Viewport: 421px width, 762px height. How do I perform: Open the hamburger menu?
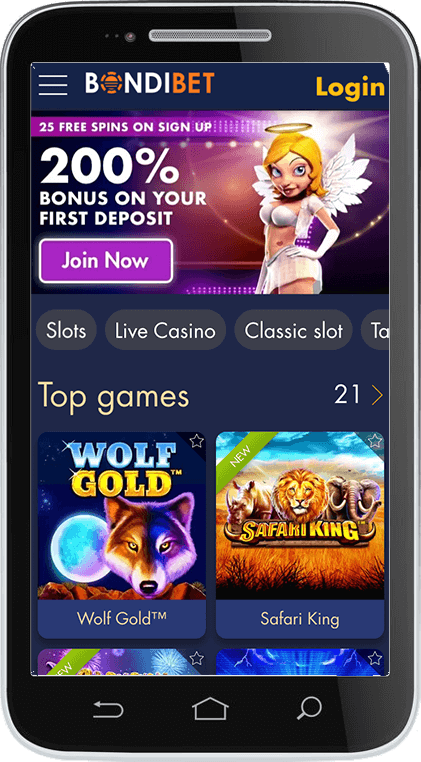point(53,85)
